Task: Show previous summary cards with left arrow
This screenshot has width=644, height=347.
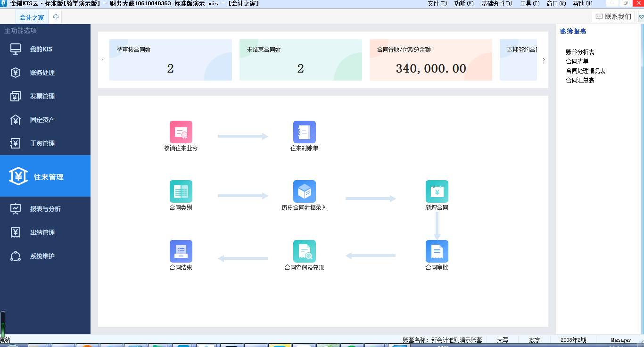Action: pyautogui.click(x=102, y=60)
